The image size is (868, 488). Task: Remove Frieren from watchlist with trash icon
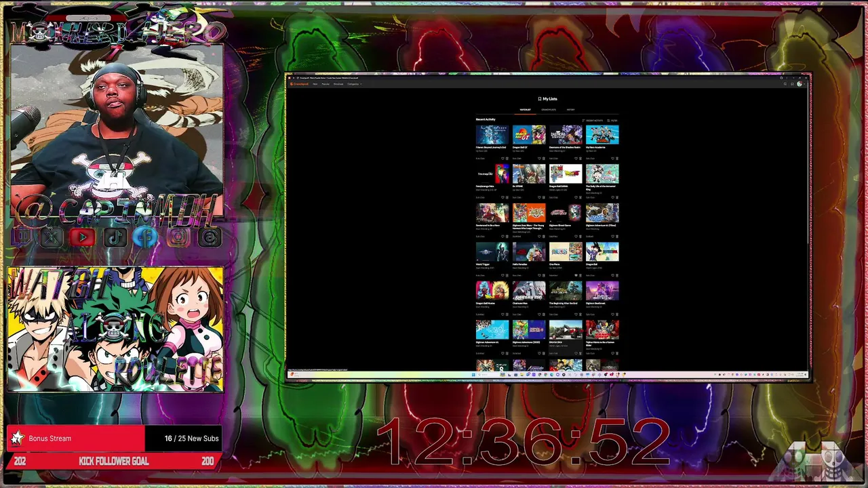[x=507, y=159]
